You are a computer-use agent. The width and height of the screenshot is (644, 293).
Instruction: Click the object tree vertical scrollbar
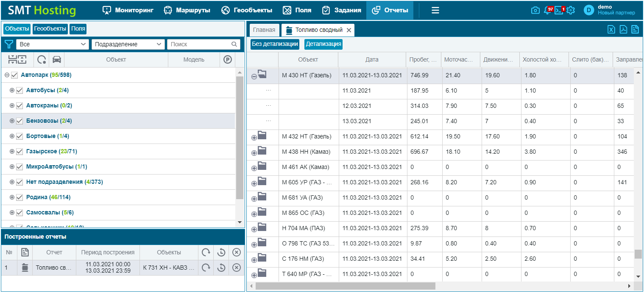click(x=240, y=138)
